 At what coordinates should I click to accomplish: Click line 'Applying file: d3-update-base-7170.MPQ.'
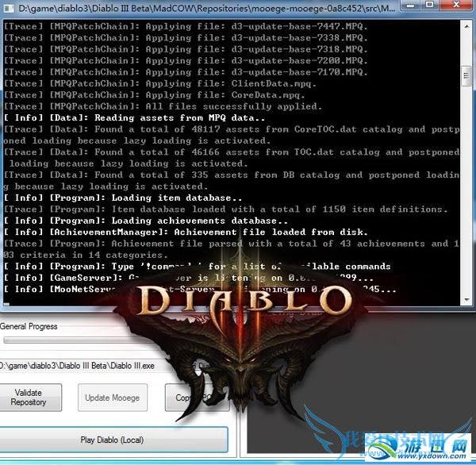click(186, 72)
